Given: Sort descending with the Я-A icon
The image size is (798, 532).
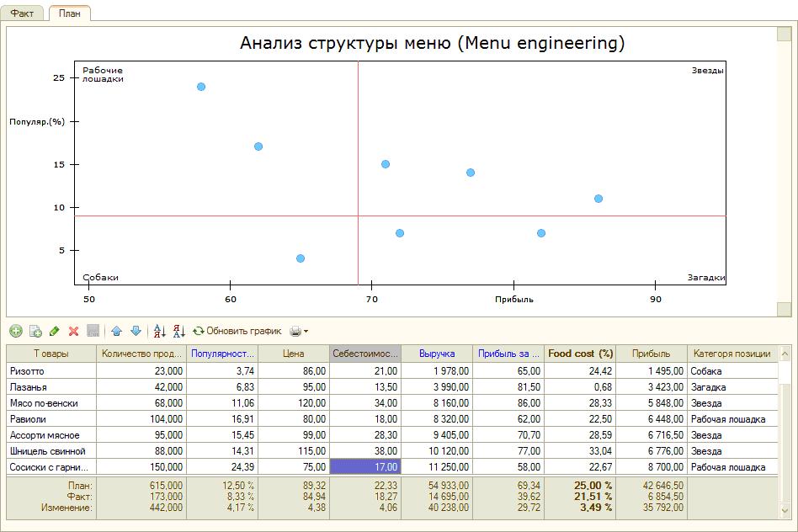Looking at the screenshot, I should coord(178,332).
